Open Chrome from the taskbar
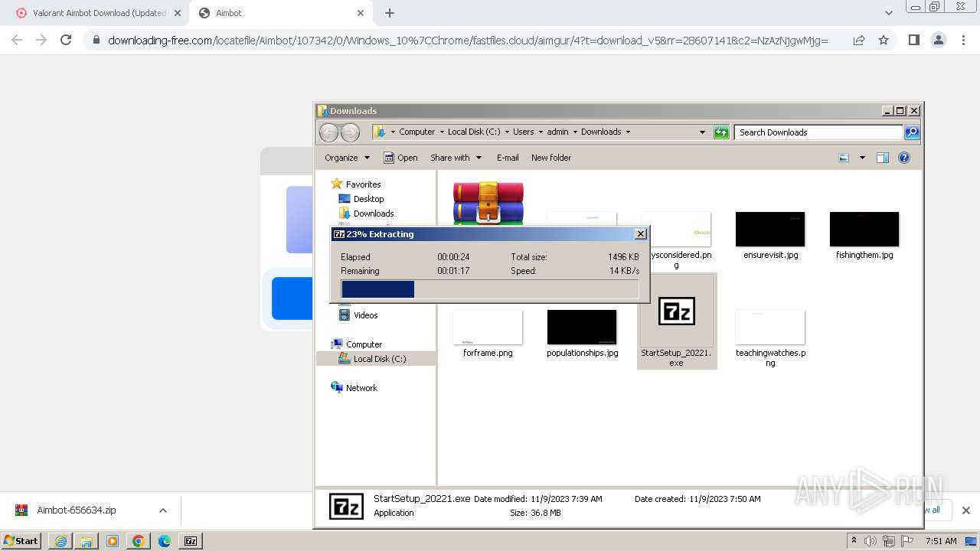The image size is (980, 551). tap(139, 541)
